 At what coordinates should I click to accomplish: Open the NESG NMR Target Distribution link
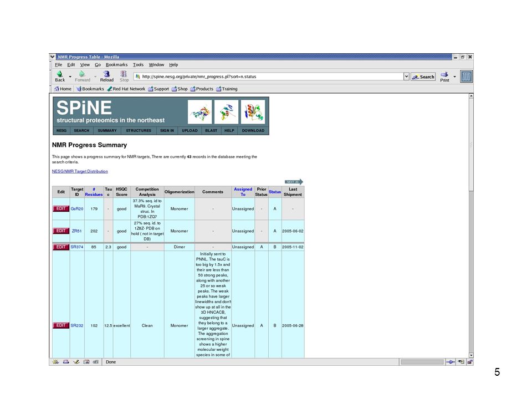[x=80, y=171]
